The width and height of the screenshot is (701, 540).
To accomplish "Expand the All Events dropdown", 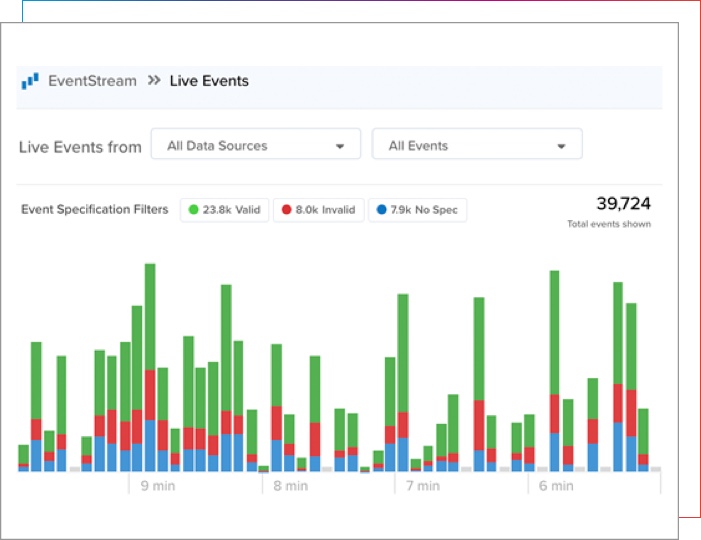I will click(x=476, y=146).
